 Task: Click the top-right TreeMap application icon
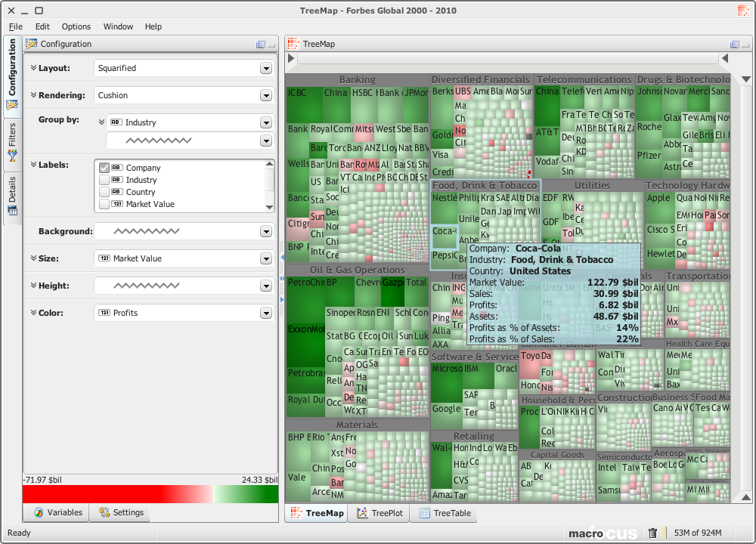click(743, 11)
